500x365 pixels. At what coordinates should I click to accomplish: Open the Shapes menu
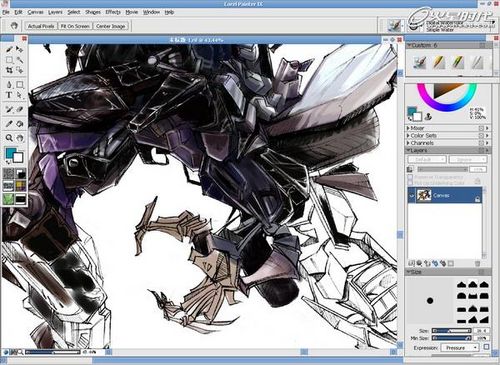click(x=93, y=12)
